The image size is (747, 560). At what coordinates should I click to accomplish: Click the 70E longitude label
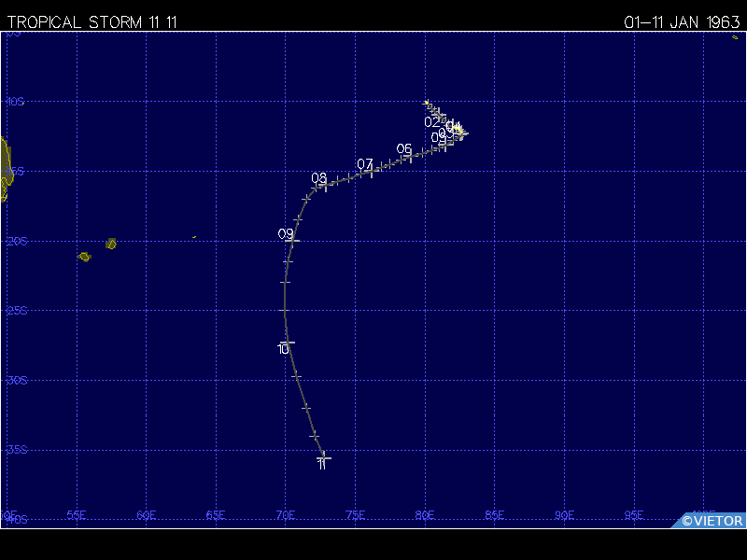pyautogui.click(x=286, y=515)
